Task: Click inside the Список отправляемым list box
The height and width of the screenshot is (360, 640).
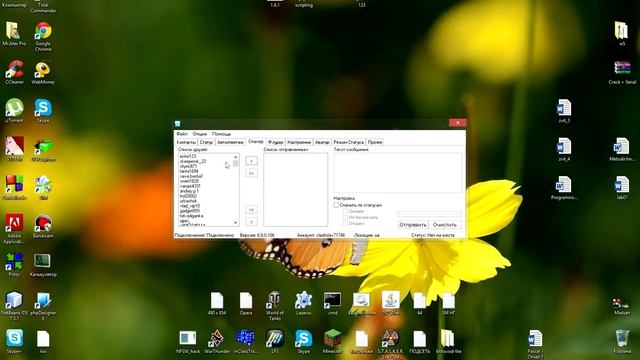Action: coord(296,189)
